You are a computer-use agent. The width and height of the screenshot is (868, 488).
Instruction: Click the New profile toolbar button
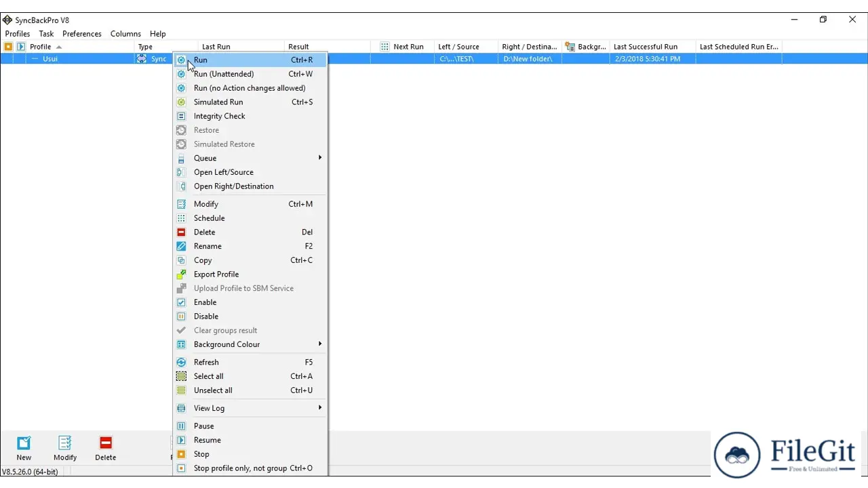24,448
